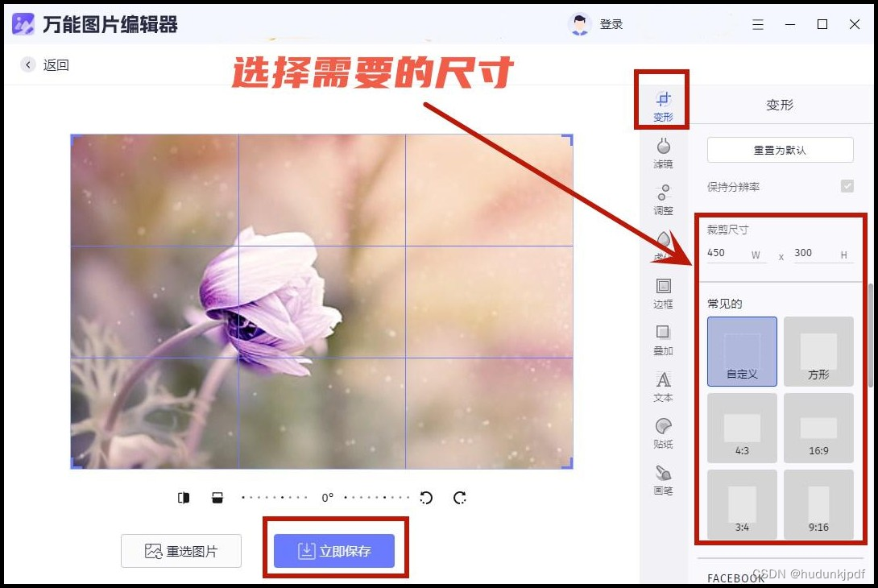Click the 450 width input field
The width and height of the screenshot is (878, 588).
[x=729, y=253]
